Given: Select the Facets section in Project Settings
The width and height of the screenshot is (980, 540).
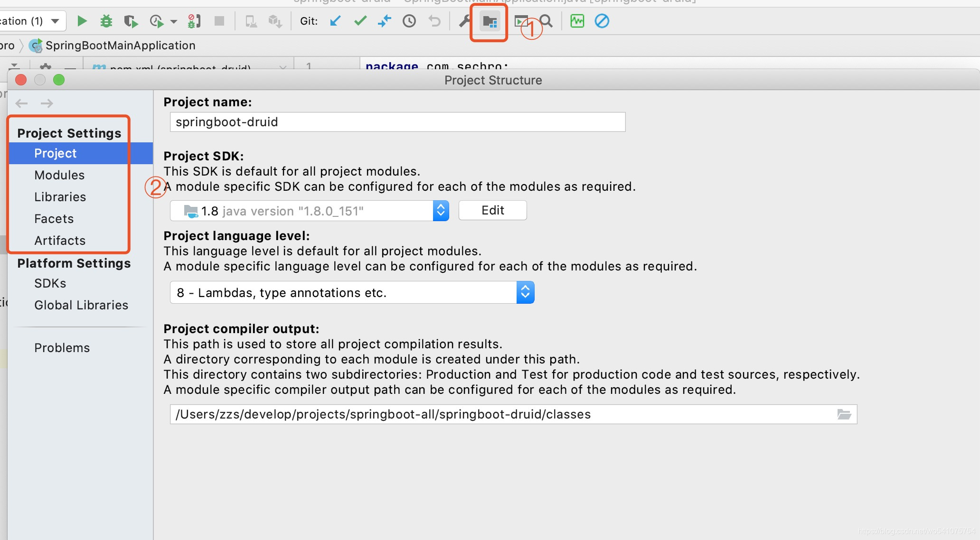Looking at the screenshot, I should pos(54,218).
